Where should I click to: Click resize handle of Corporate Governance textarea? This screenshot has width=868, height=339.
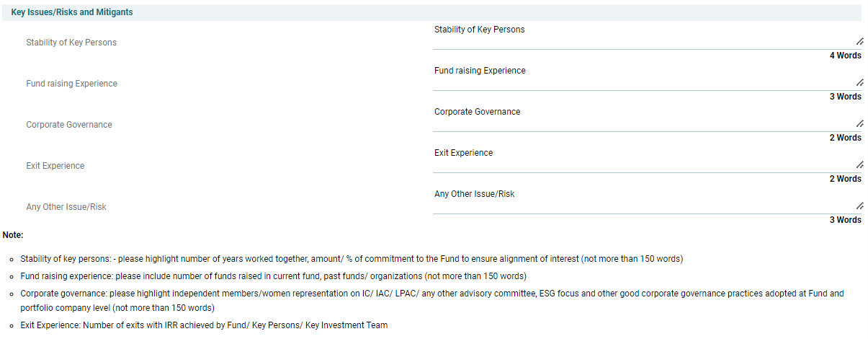click(859, 125)
